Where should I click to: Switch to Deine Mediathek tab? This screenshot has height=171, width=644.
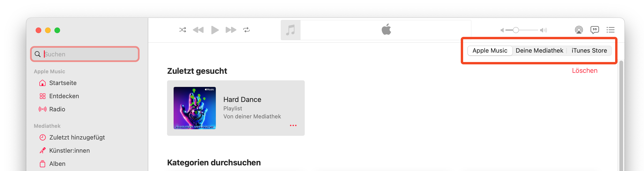click(539, 51)
